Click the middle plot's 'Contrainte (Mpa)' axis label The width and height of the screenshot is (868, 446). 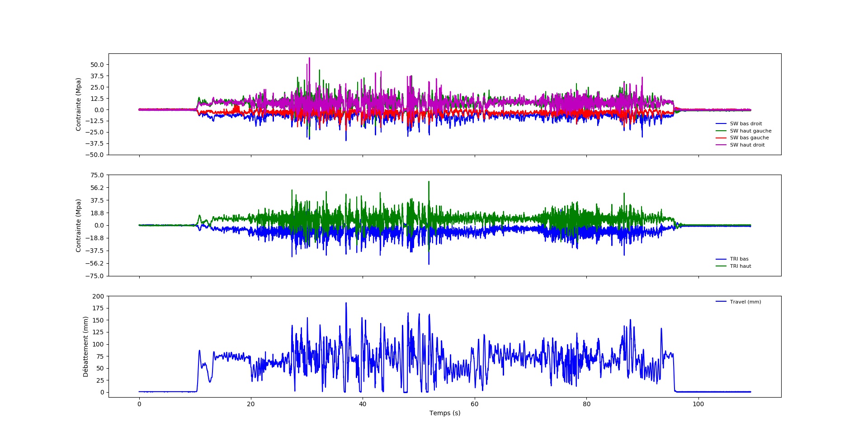(x=78, y=225)
